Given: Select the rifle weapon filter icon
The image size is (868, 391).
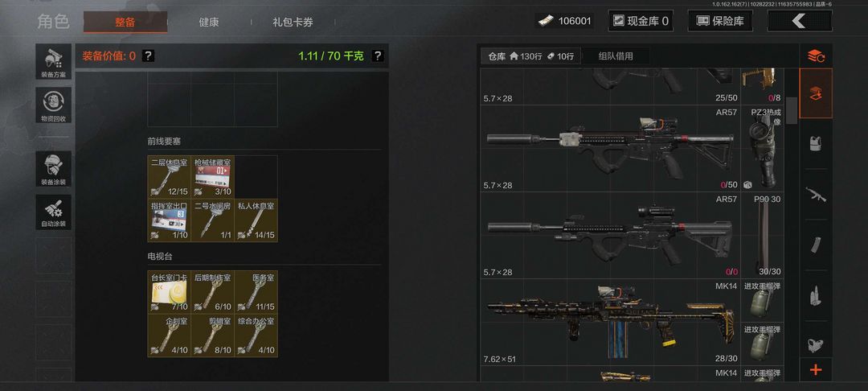Looking at the screenshot, I should (x=816, y=195).
